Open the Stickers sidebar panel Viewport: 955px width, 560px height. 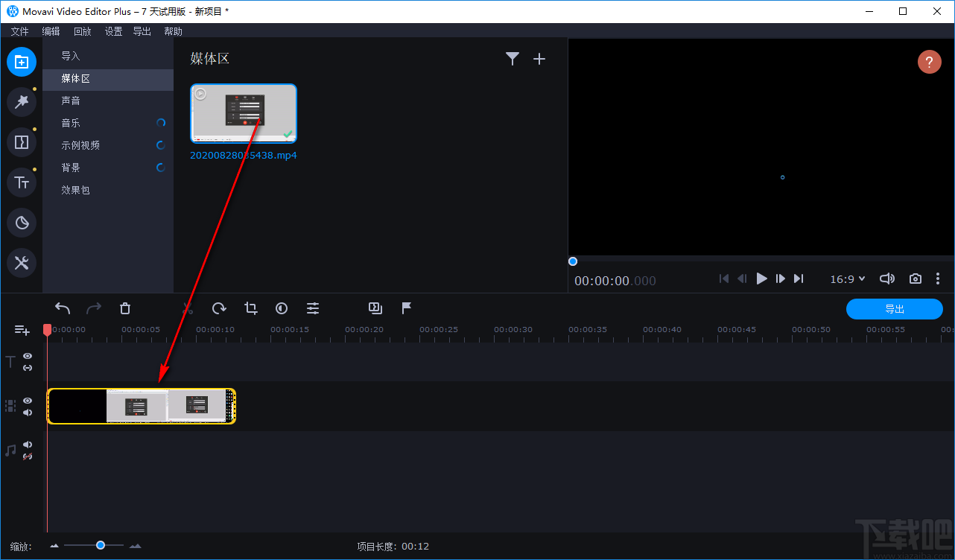coord(22,223)
